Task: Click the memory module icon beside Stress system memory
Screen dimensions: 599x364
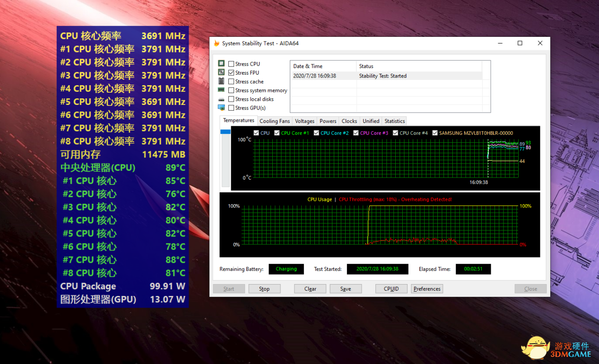Action: click(x=221, y=90)
